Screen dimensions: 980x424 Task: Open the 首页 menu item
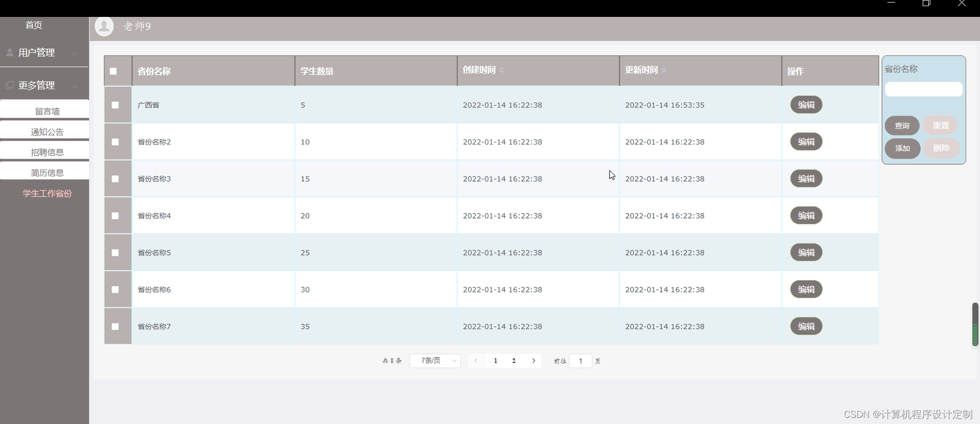coord(34,25)
